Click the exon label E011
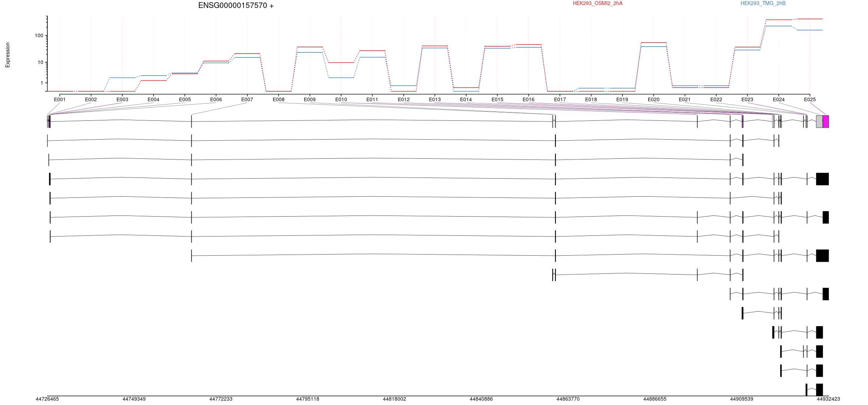 coord(372,99)
